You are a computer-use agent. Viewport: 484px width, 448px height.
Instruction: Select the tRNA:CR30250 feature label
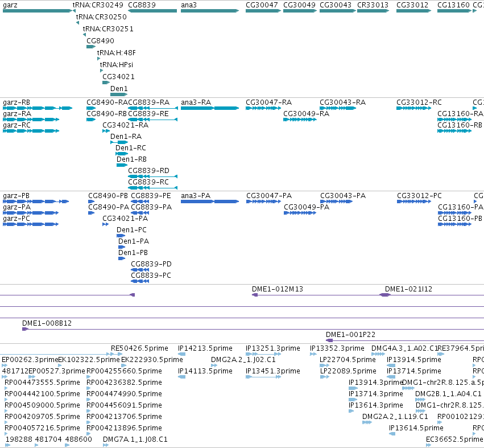[101, 17]
